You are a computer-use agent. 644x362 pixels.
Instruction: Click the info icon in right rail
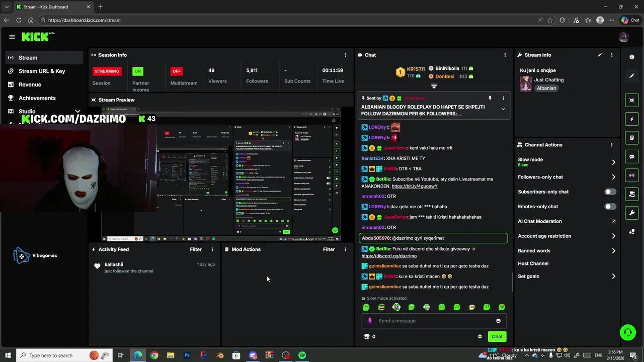(632, 57)
